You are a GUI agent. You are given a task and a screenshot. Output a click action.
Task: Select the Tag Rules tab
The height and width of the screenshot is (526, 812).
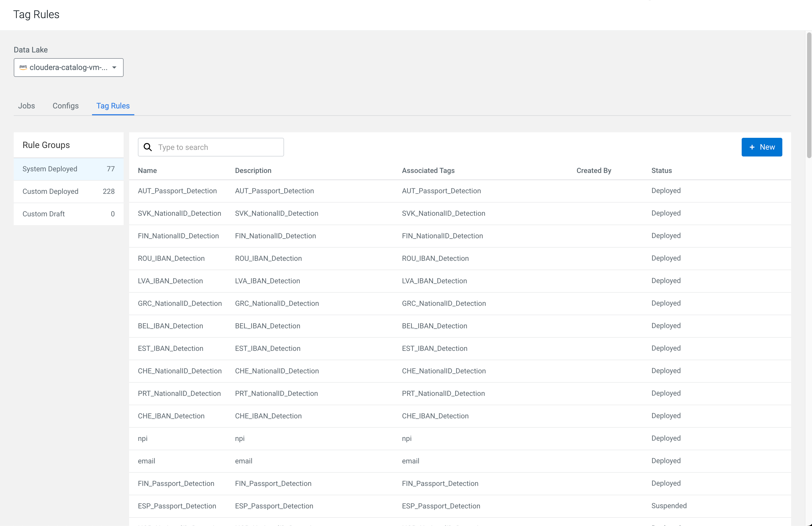click(113, 106)
